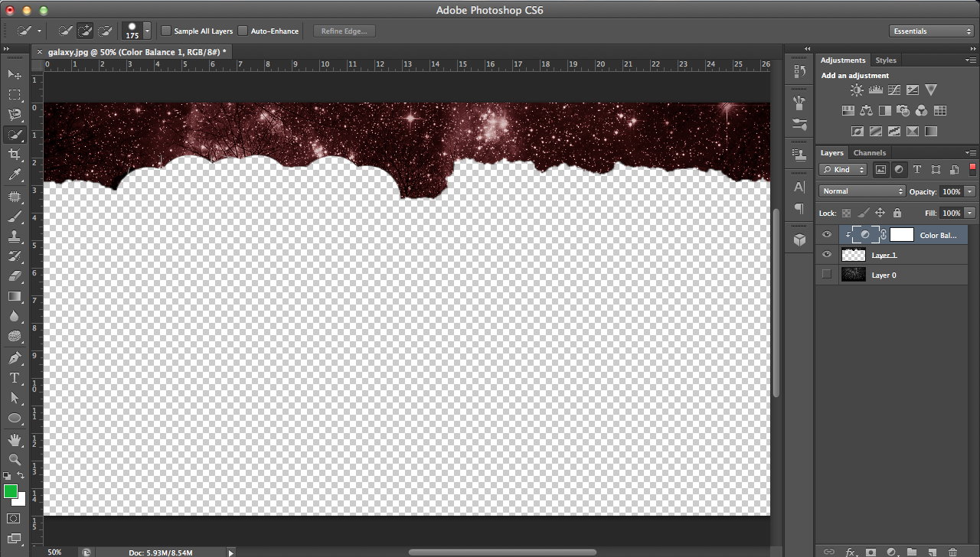Enable the Auto-Enhance checkbox
Screen dimensions: 980x557
tap(243, 31)
